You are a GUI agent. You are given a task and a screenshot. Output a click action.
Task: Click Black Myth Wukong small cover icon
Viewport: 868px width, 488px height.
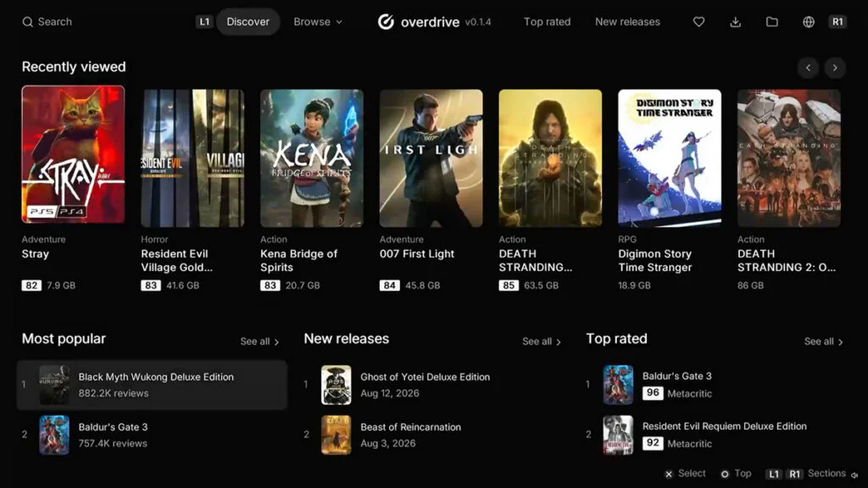click(54, 385)
